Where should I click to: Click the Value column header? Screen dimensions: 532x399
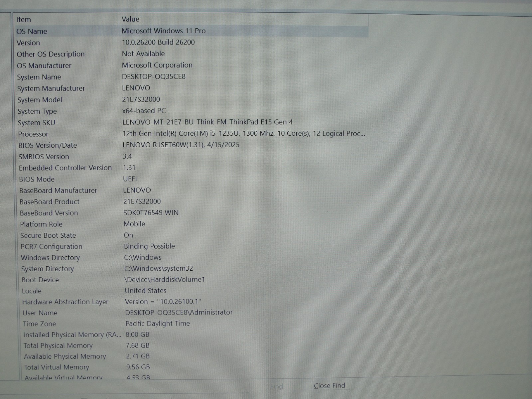coord(130,19)
